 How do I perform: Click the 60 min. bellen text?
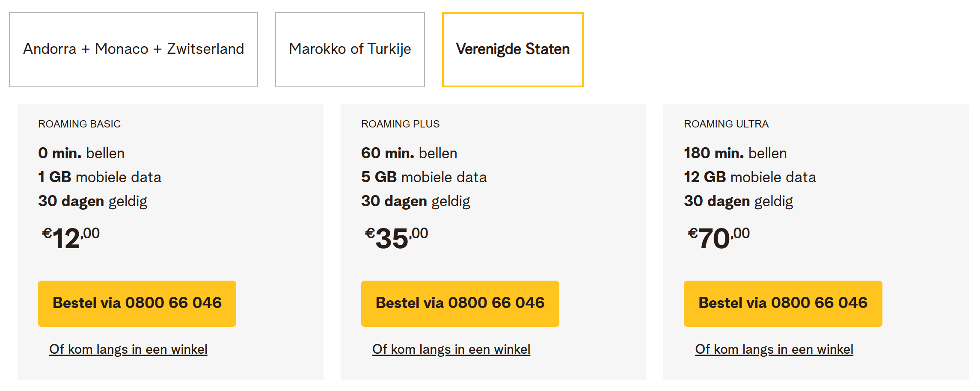click(409, 153)
